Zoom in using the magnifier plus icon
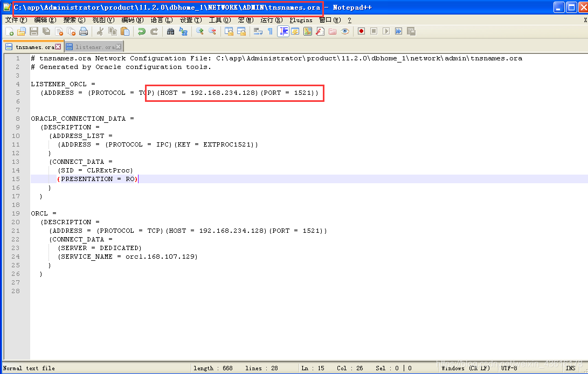 199,31
